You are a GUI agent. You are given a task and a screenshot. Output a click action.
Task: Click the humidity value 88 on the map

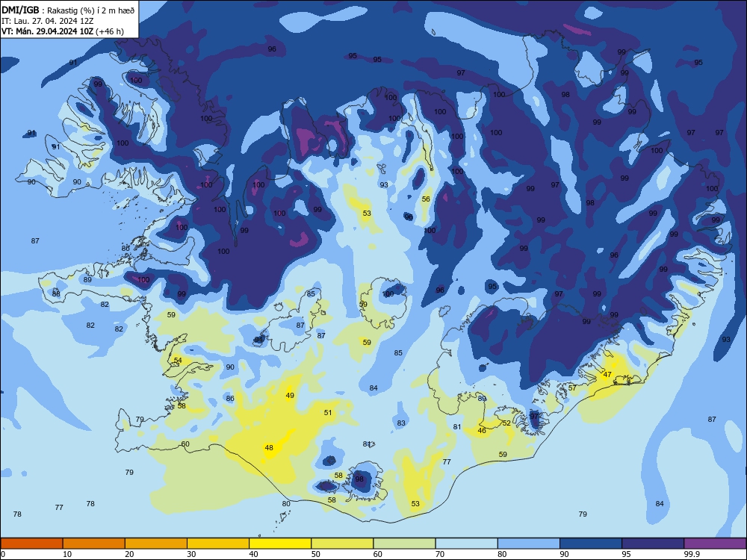point(56,293)
